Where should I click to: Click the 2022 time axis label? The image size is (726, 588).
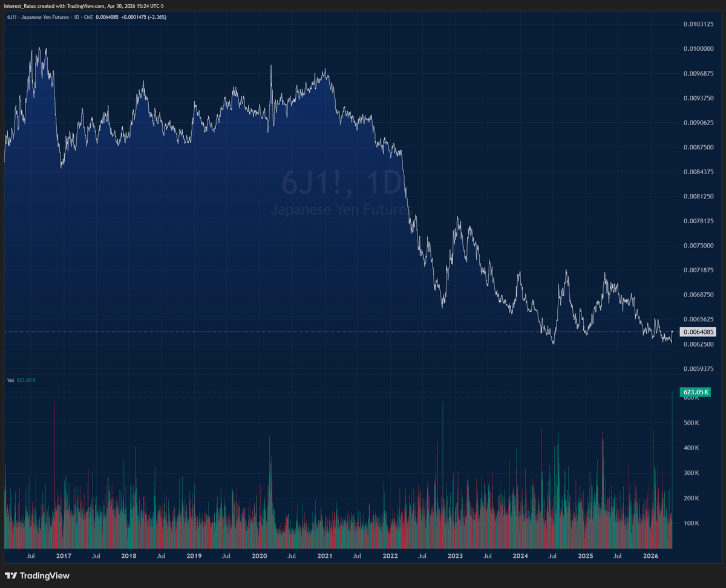point(390,556)
